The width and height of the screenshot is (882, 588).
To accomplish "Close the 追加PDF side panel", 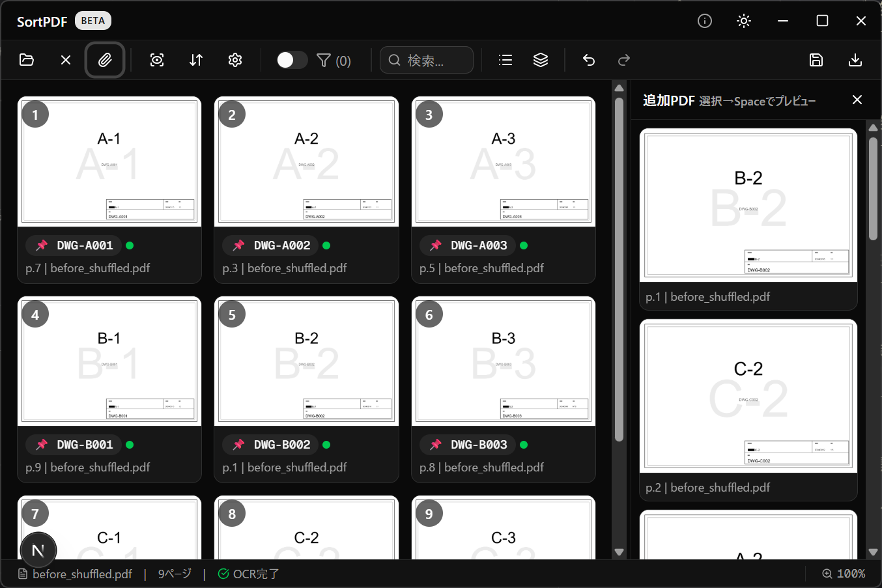I will 857,100.
